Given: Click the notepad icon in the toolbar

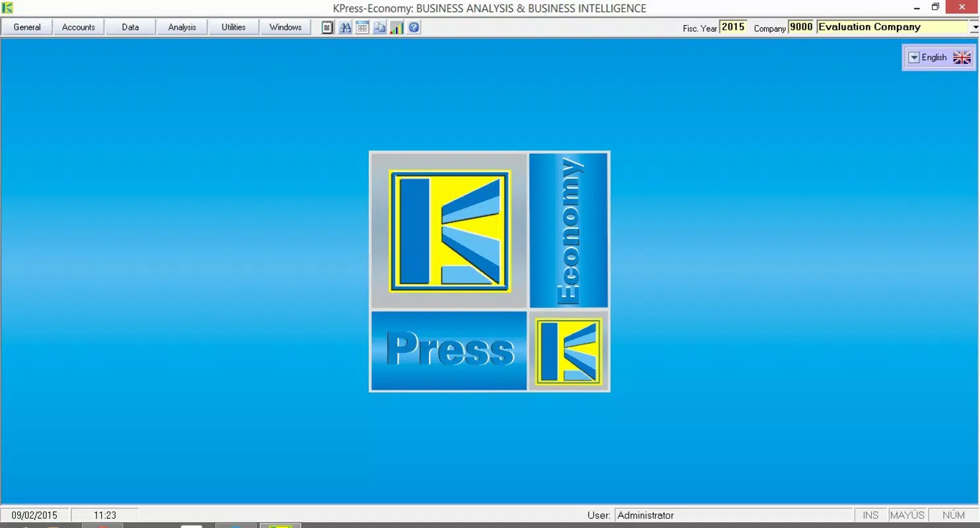Looking at the screenshot, I should tap(327, 28).
